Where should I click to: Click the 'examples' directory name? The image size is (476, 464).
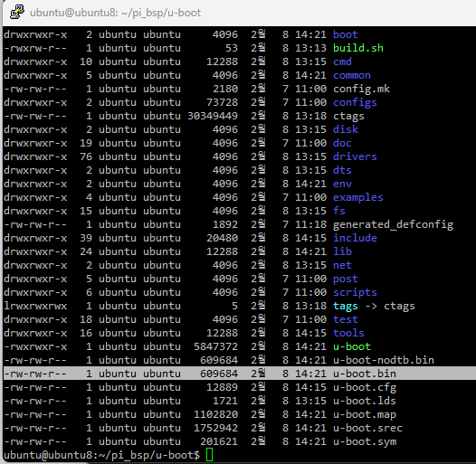click(358, 197)
